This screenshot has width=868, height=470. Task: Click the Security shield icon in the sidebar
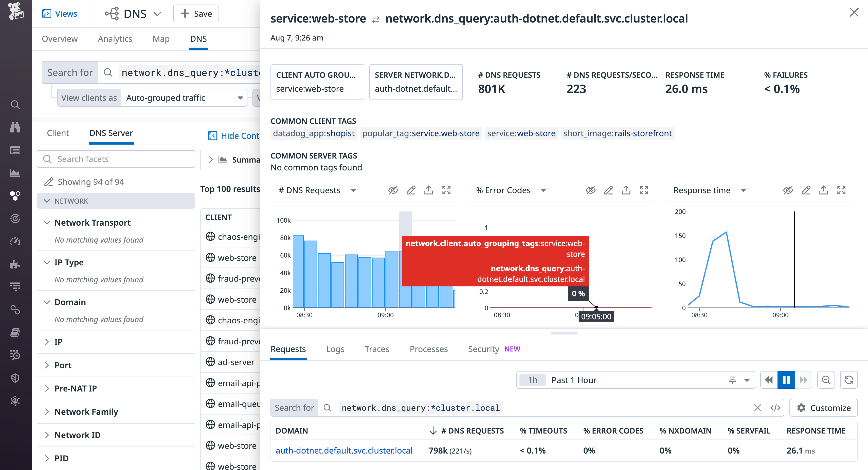pyautogui.click(x=15, y=378)
